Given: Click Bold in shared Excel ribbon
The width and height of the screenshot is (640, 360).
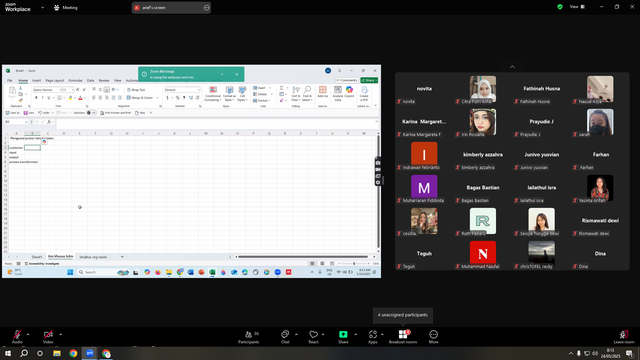Looking at the screenshot, I should click(36, 98).
